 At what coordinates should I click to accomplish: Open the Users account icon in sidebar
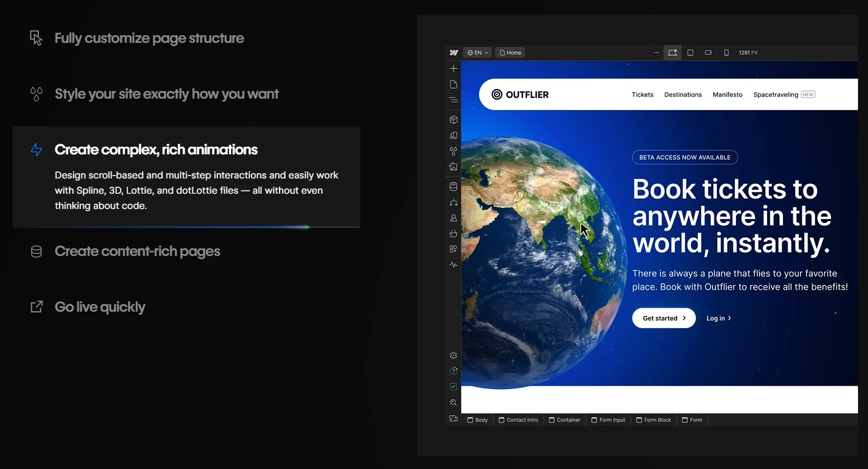(x=453, y=218)
